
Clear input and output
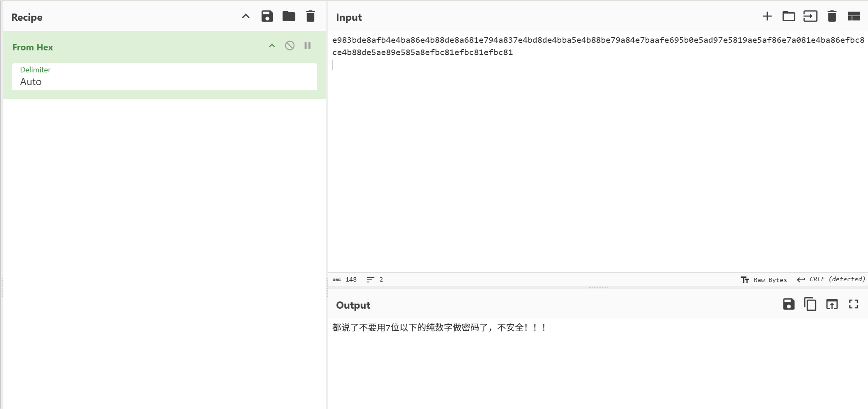[x=832, y=17]
